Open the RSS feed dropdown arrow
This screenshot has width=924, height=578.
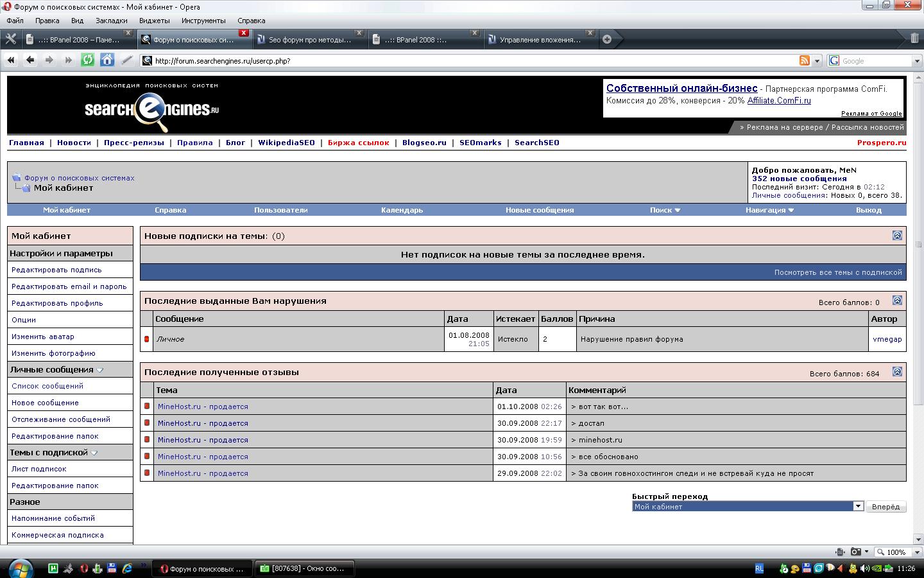click(817, 61)
